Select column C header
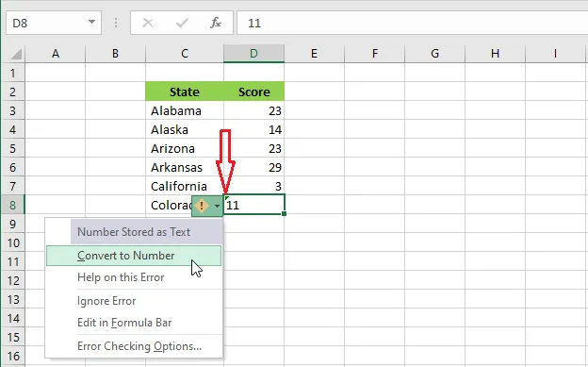Viewport: 588px width, 367px height. point(185,54)
